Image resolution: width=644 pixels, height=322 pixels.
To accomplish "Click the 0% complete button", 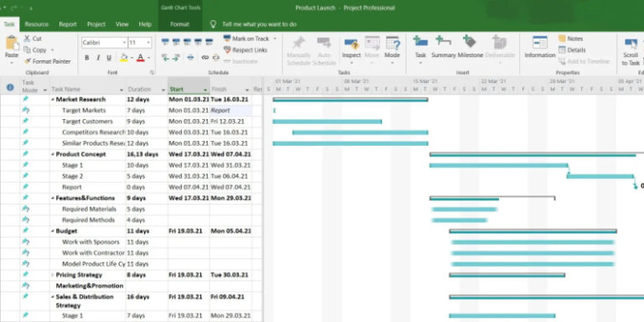I will (165, 42).
